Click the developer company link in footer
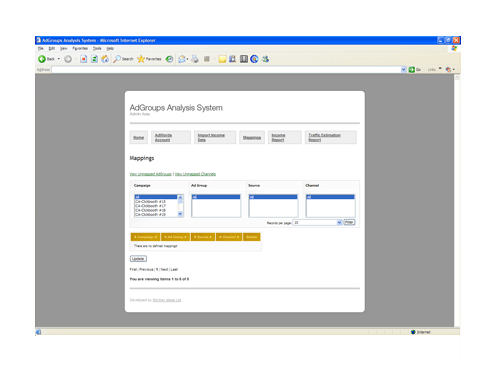 click(x=167, y=300)
